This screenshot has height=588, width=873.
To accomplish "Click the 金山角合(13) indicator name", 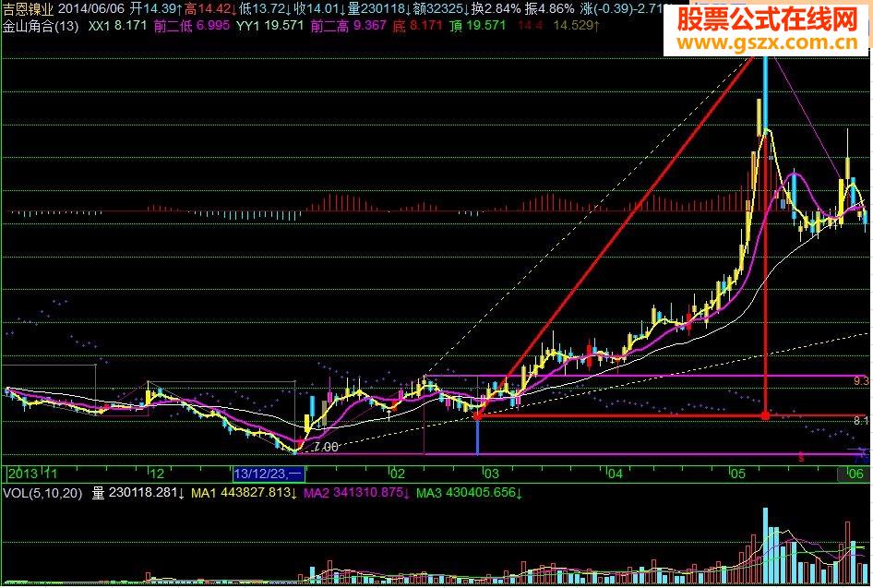I will tap(40, 27).
